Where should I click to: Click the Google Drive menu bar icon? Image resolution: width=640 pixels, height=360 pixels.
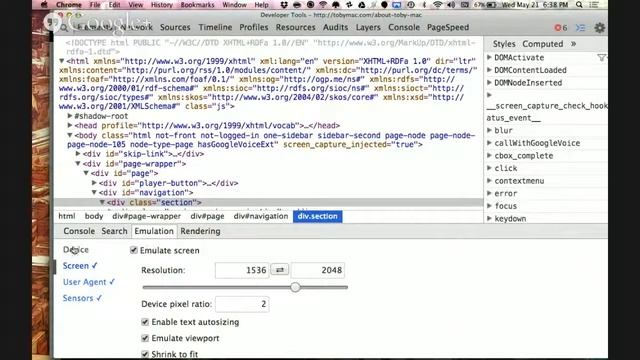click(362, 5)
